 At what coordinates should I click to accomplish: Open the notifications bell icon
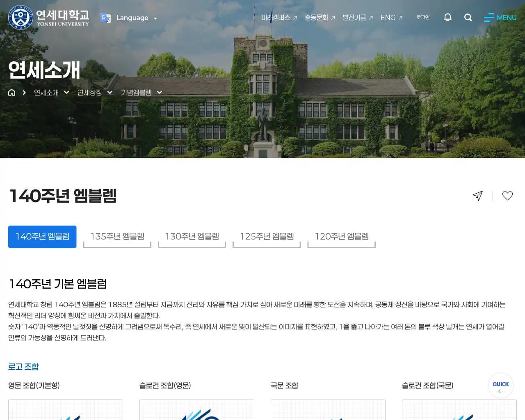[x=447, y=17]
